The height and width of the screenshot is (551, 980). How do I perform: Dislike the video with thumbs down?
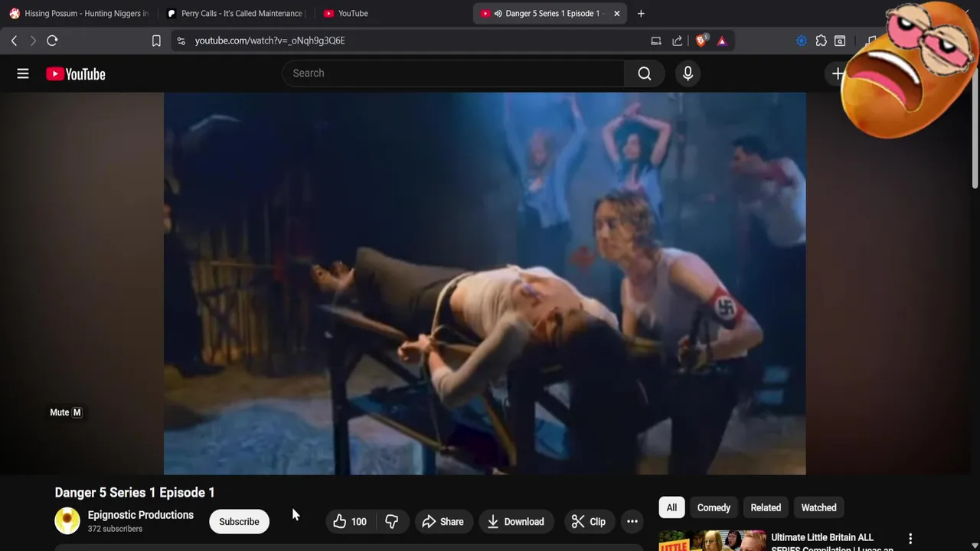[391, 522]
